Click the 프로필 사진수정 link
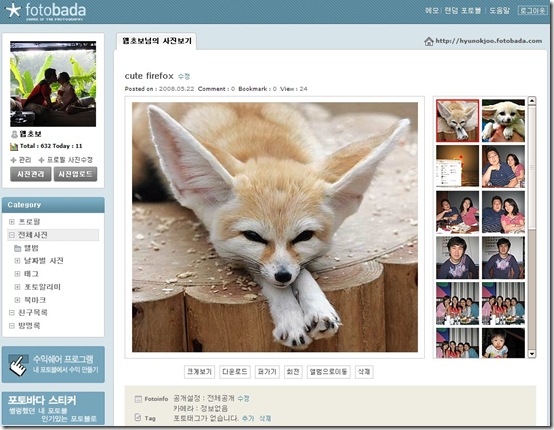554x430 pixels. 70,160
